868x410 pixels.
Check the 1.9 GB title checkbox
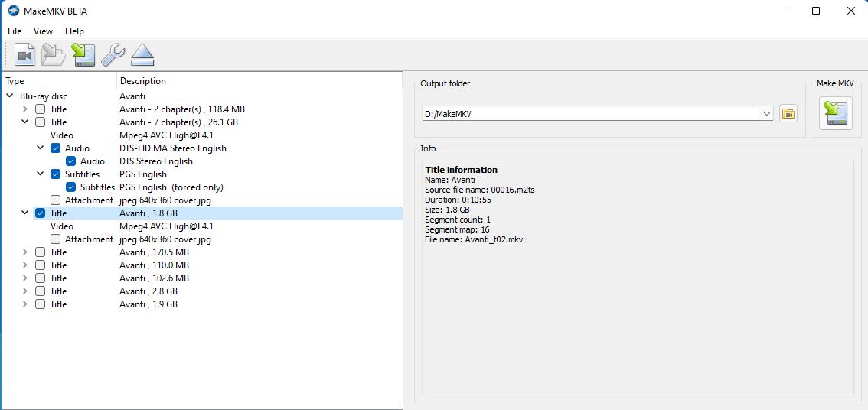[40, 304]
